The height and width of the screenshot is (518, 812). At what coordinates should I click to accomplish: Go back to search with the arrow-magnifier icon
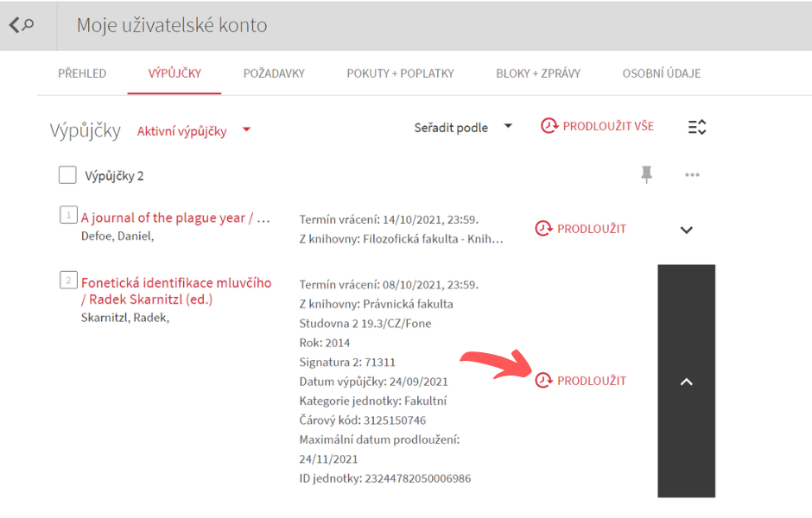tap(22, 25)
